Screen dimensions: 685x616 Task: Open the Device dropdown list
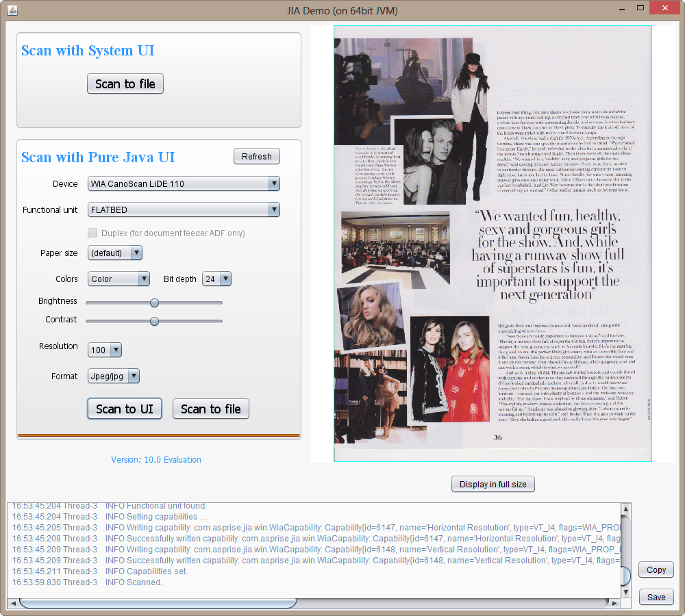(184, 183)
